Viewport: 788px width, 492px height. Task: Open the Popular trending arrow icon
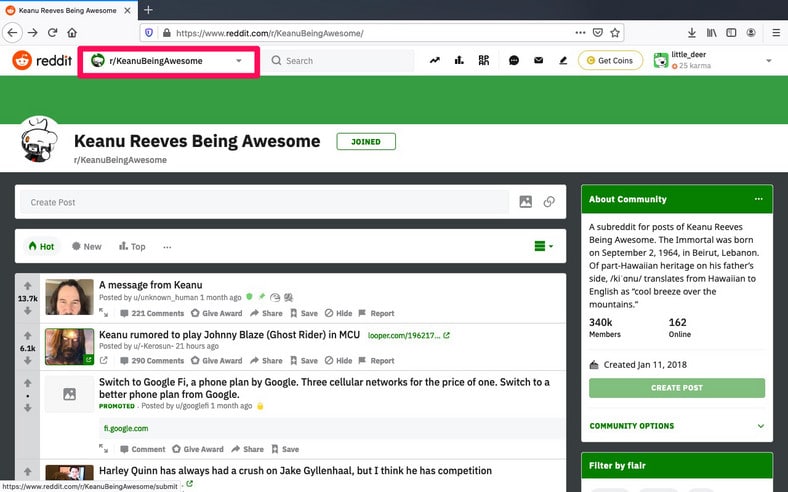pos(435,61)
